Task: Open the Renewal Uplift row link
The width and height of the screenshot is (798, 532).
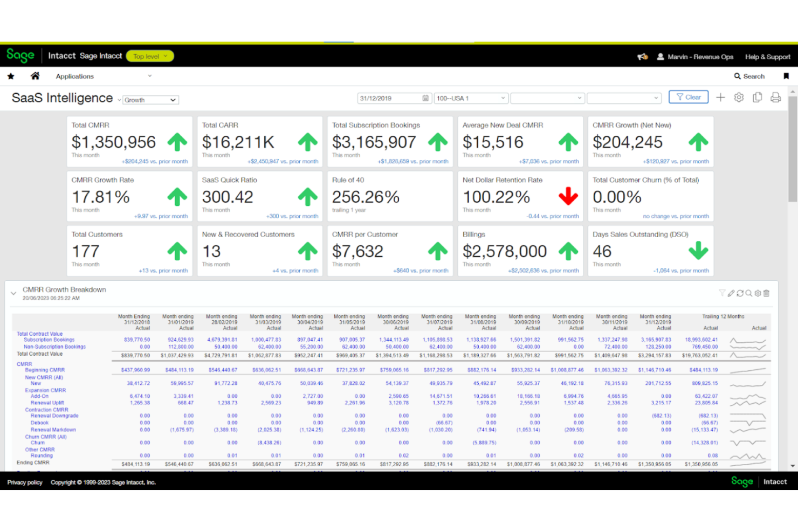Action: (x=47, y=403)
